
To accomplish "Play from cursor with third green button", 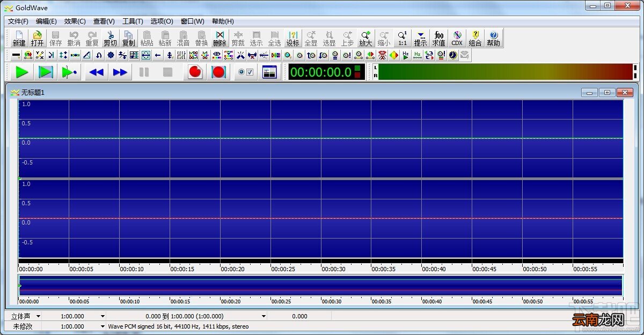I will coord(70,72).
